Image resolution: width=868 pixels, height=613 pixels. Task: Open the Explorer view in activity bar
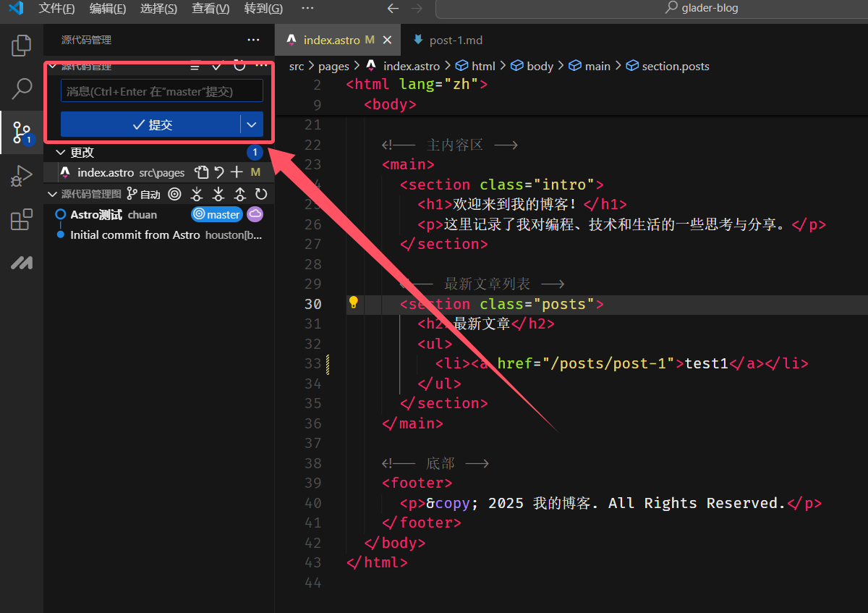pyautogui.click(x=22, y=46)
